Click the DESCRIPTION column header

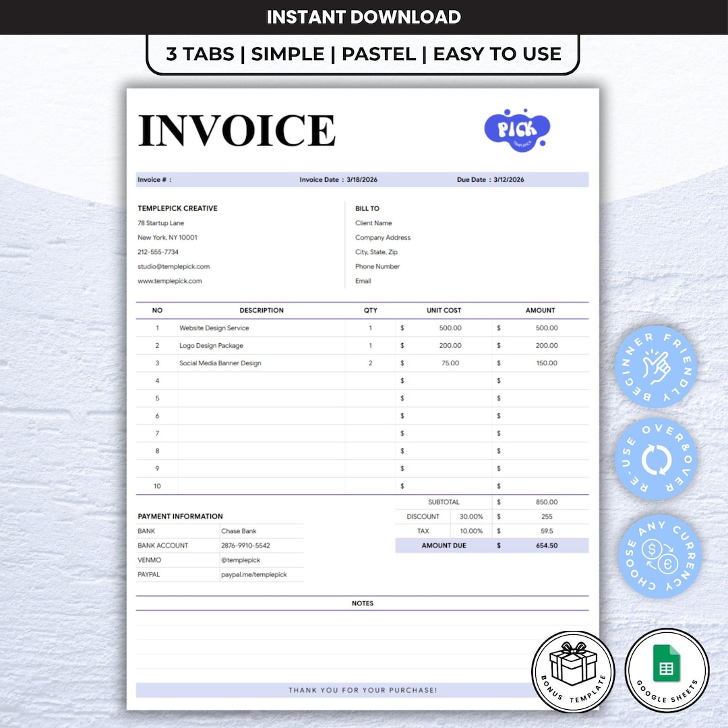262,310
